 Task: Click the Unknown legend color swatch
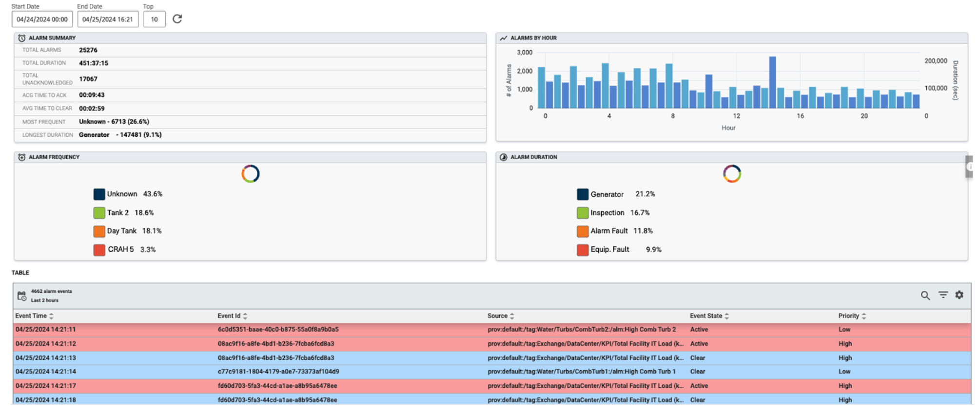point(99,194)
